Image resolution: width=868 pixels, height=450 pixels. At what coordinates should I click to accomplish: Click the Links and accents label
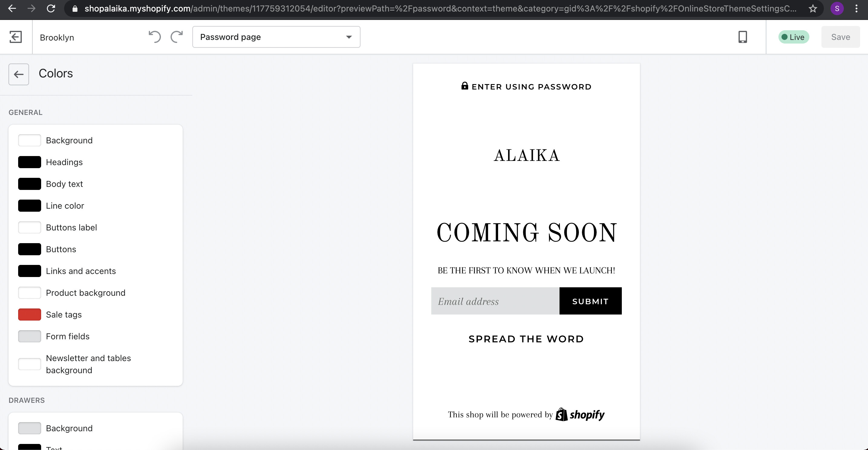pyautogui.click(x=81, y=271)
